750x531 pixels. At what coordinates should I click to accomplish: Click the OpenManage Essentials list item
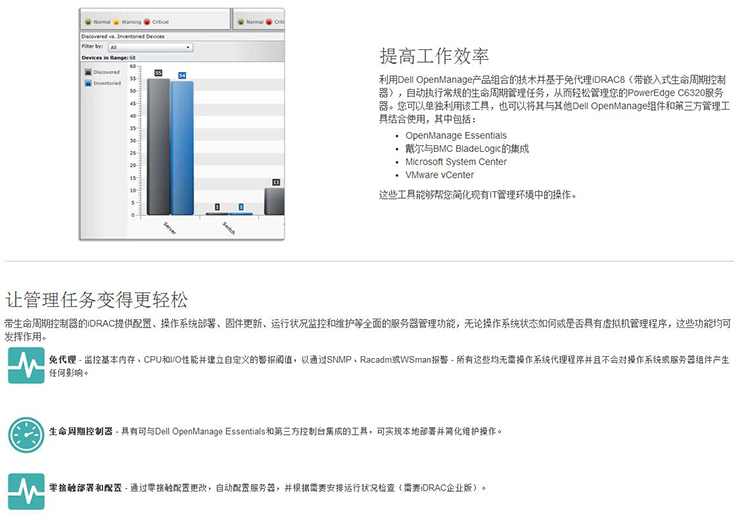coord(456,135)
